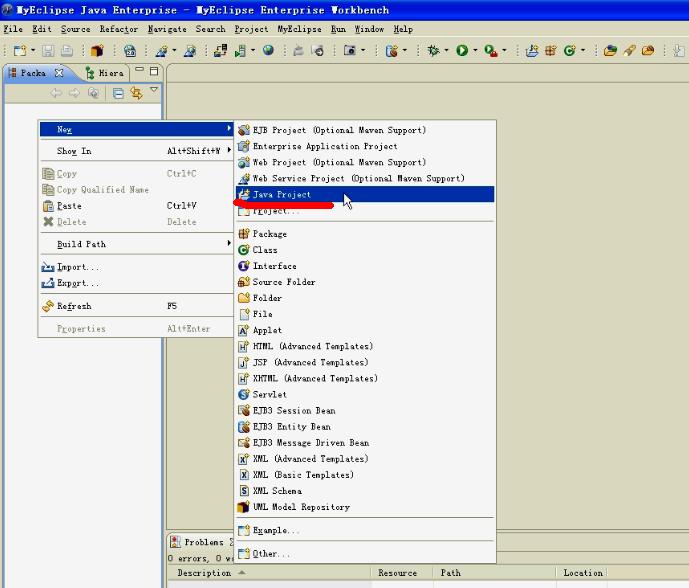Select UML Model Repository
Screen dimensions: 689x588
pyautogui.click(x=365, y=507)
